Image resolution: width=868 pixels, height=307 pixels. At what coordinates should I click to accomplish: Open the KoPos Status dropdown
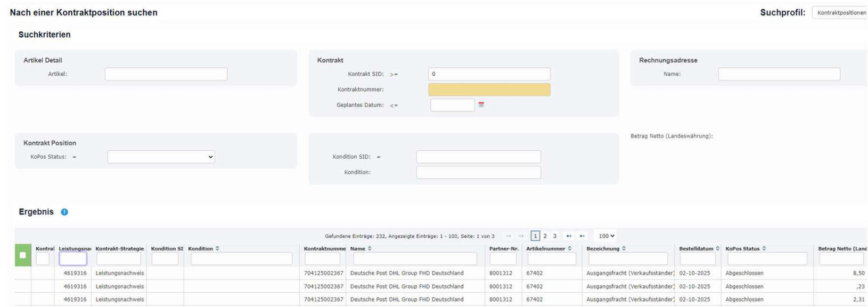point(161,157)
